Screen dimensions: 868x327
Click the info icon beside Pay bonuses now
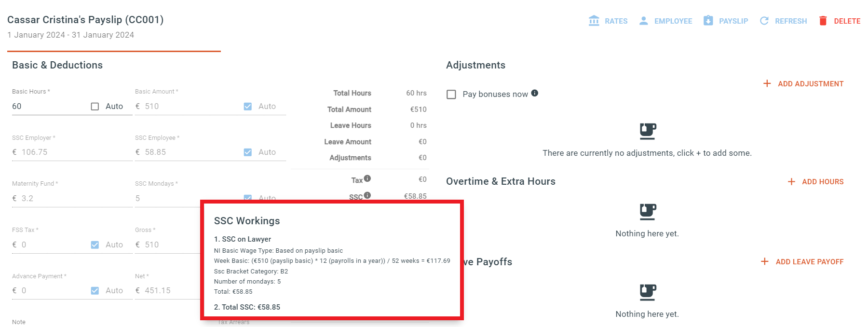tap(535, 93)
